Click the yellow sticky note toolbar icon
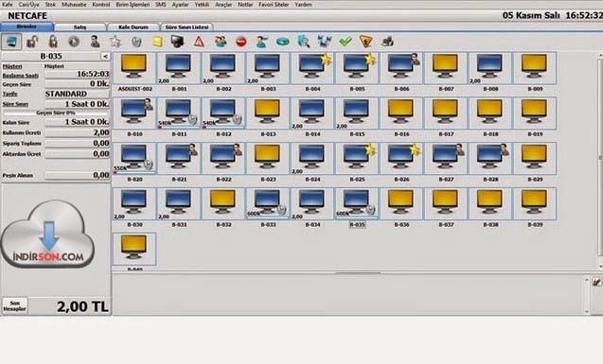 point(157,42)
